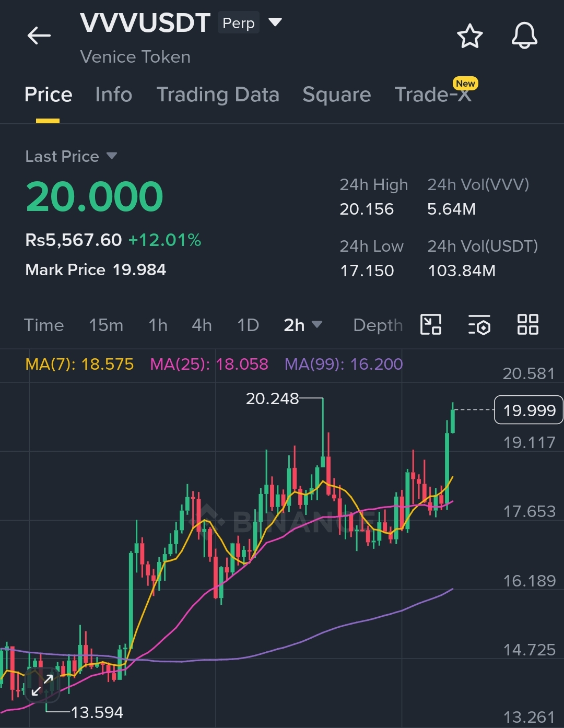The image size is (564, 728).
Task: Open the Trade-X tab
Action: point(433,95)
